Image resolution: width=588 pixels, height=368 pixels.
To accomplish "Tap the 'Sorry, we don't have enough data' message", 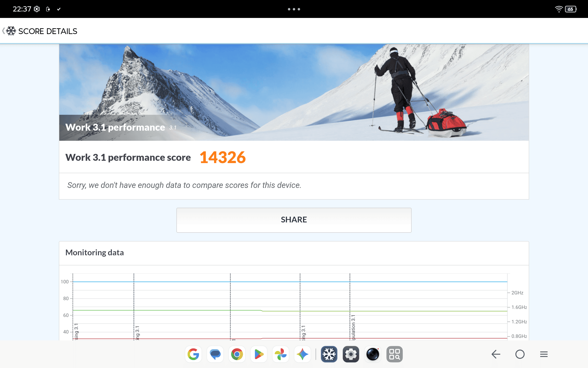I will [x=184, y=185].
